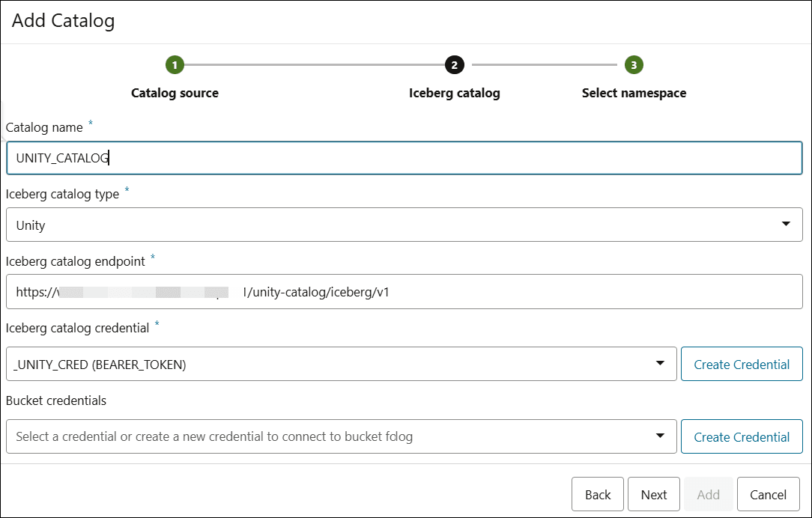Select the Select namespace step label
This screenshot has width=812, height=518.
point(634,93)
